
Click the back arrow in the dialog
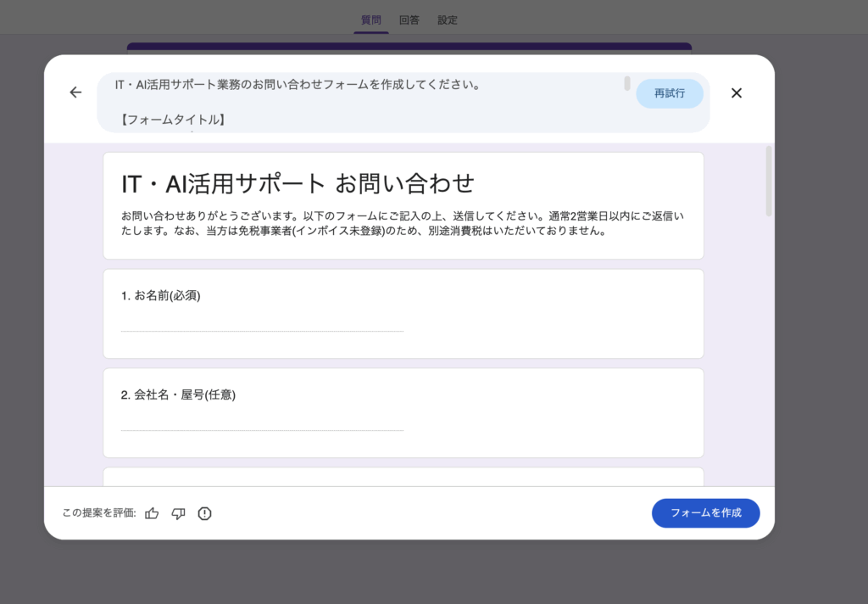(x=75, y=92)
